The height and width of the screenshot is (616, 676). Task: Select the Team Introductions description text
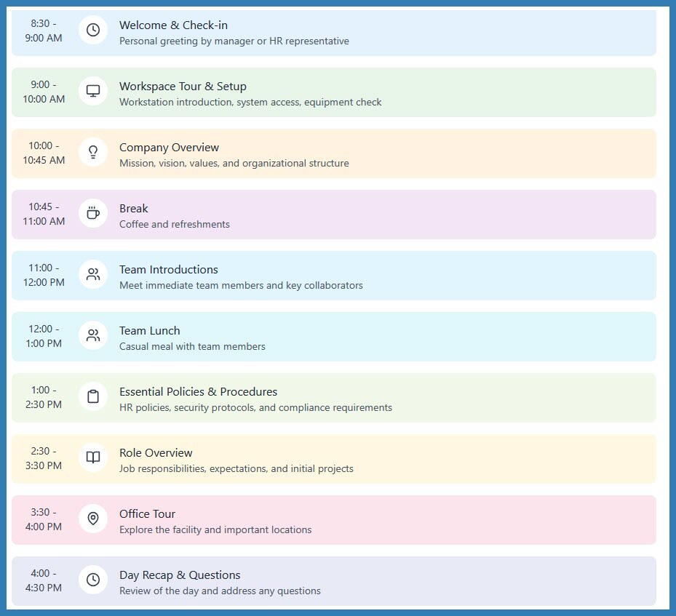[x=241, y=286]
